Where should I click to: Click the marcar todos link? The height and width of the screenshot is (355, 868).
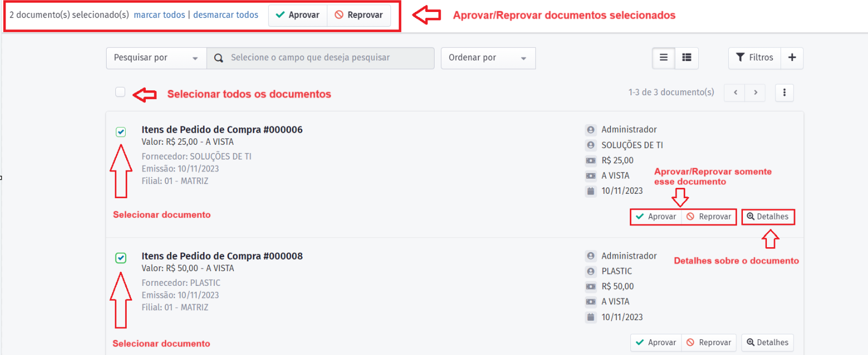[159, 15]
